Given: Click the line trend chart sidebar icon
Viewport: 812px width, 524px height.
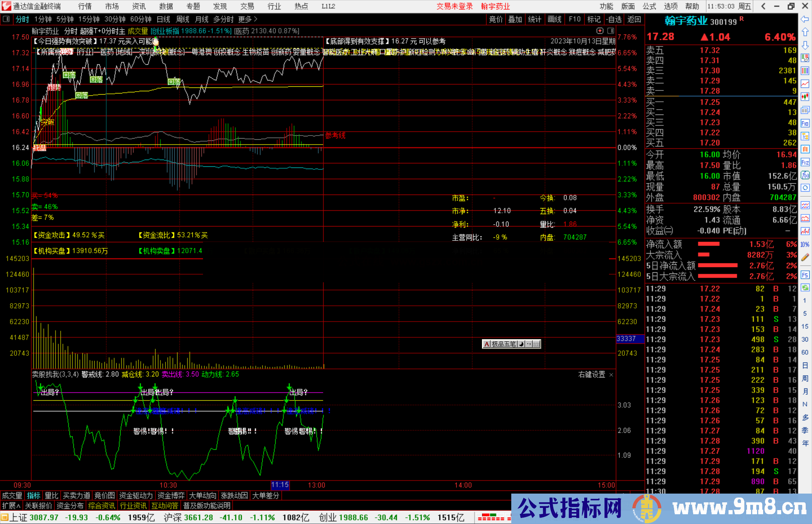Looking at the screenshot, I should pyautogui.click(x=805, y=83).
